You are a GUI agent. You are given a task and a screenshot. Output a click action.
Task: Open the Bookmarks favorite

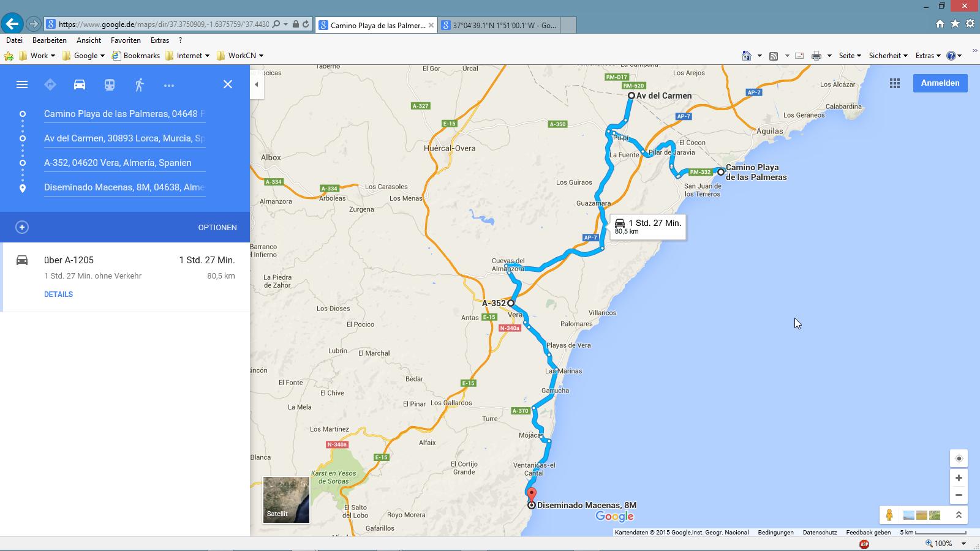135,56
